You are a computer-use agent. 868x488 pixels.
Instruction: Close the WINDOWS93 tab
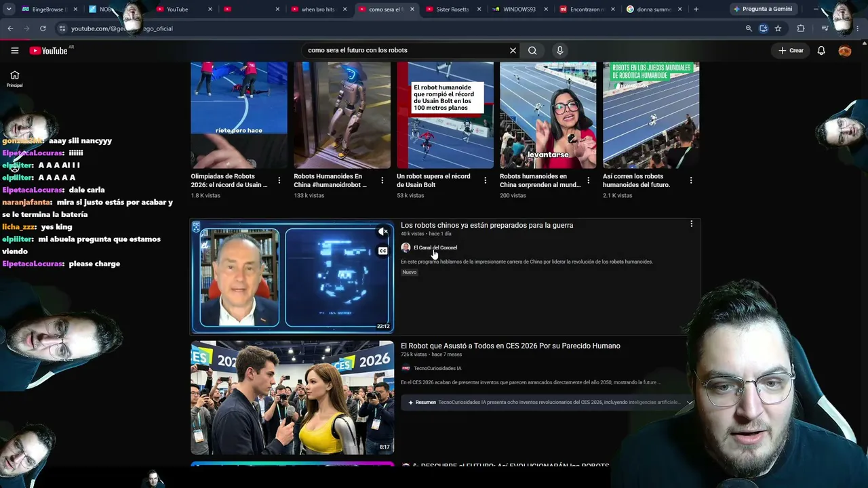[546, 9]
